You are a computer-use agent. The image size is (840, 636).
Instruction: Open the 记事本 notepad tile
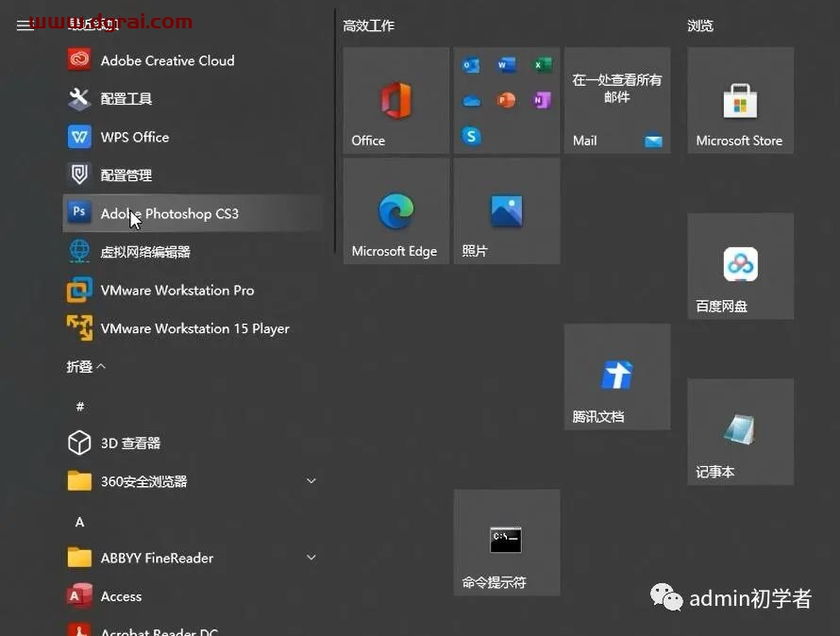(x=740, y=432)
